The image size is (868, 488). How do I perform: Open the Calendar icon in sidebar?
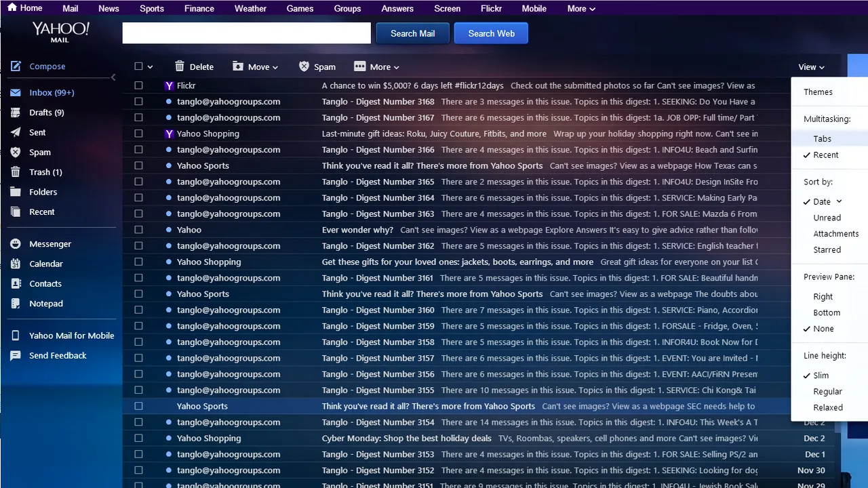point(16,264)
